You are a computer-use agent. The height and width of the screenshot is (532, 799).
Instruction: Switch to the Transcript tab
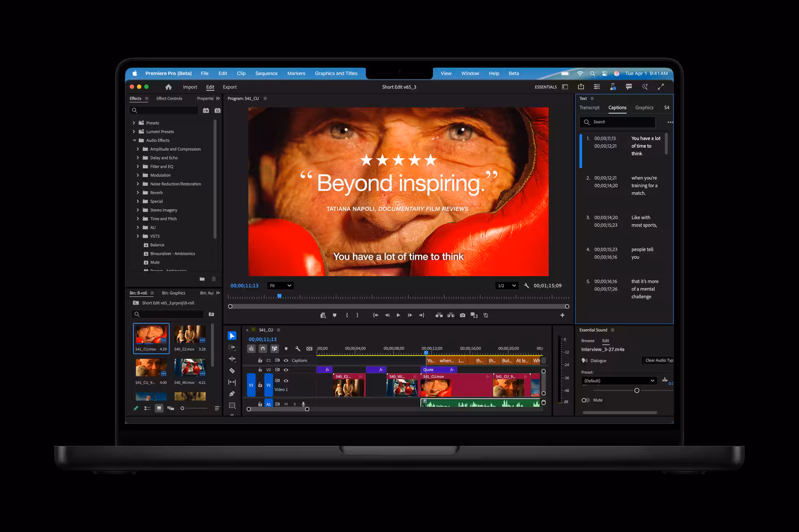pos(589,108)
